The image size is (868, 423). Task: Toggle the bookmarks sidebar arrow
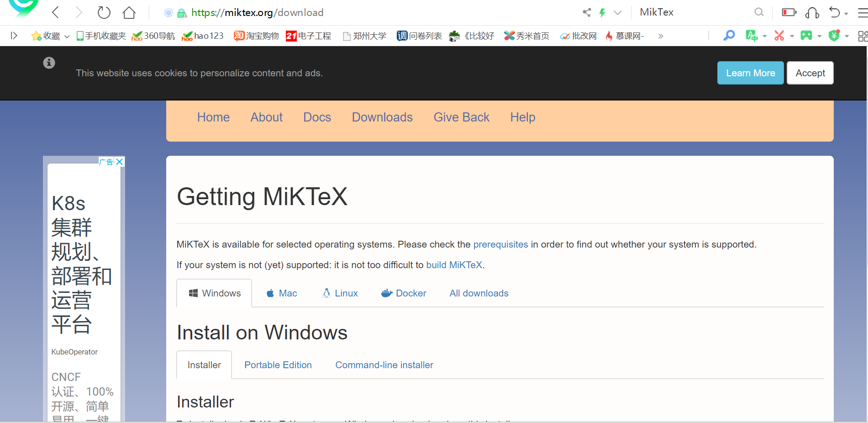click(x=14, y=36)
